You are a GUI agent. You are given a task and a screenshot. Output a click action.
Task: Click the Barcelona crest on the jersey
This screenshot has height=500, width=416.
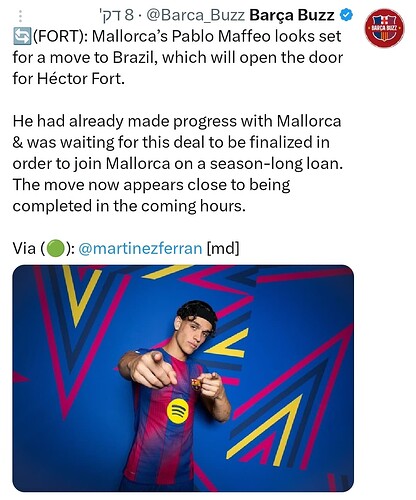tap(196, 384)
